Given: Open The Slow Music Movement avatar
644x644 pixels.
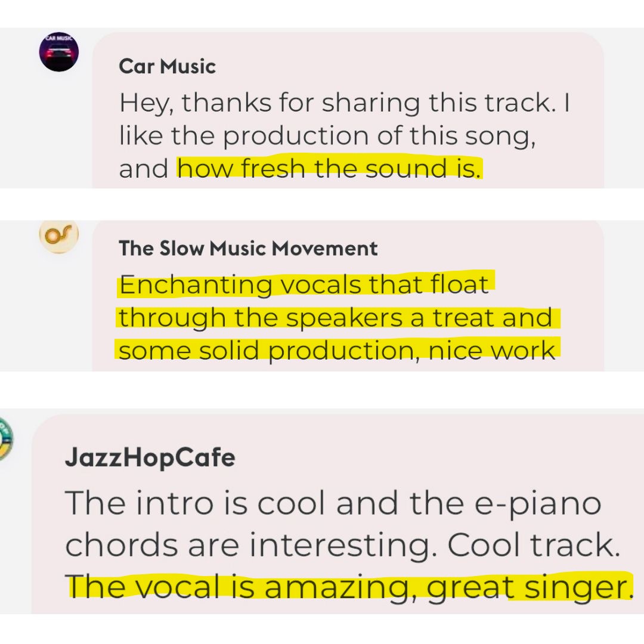Looking at the screenshot, I should (58, 237).
